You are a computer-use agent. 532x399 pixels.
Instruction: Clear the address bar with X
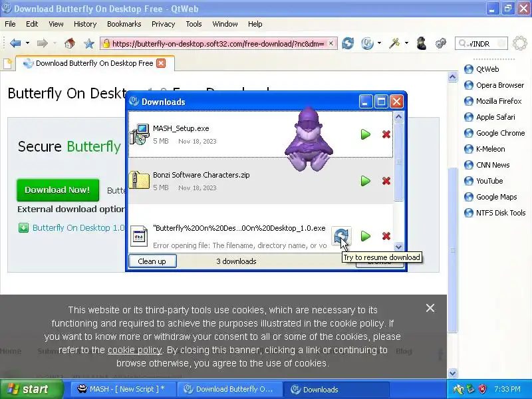coord(331,43)
